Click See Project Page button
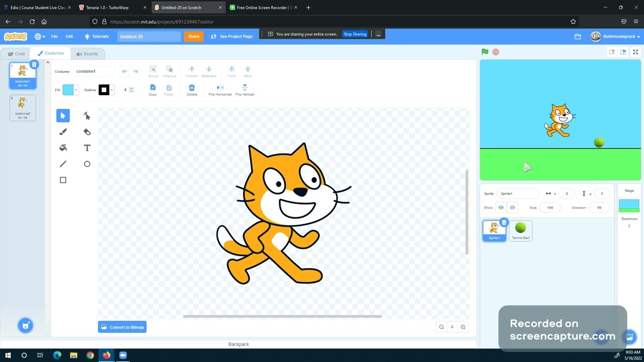 click(x=231, y=37)
